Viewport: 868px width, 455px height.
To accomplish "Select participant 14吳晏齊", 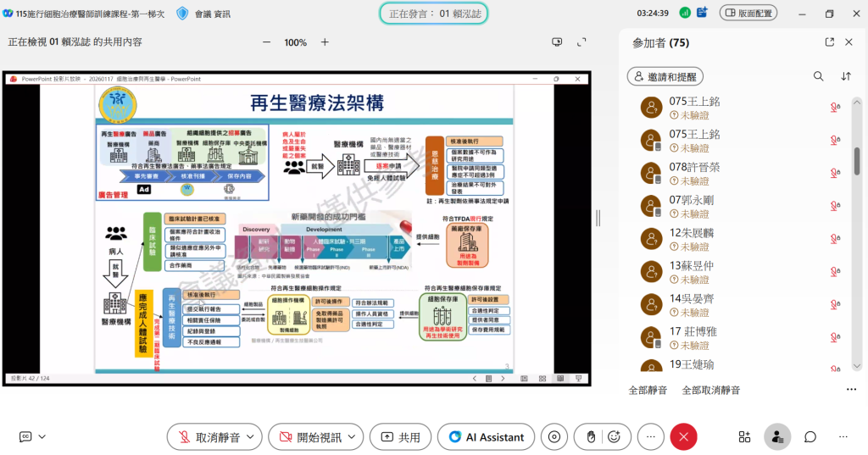I will pos(740,305).
